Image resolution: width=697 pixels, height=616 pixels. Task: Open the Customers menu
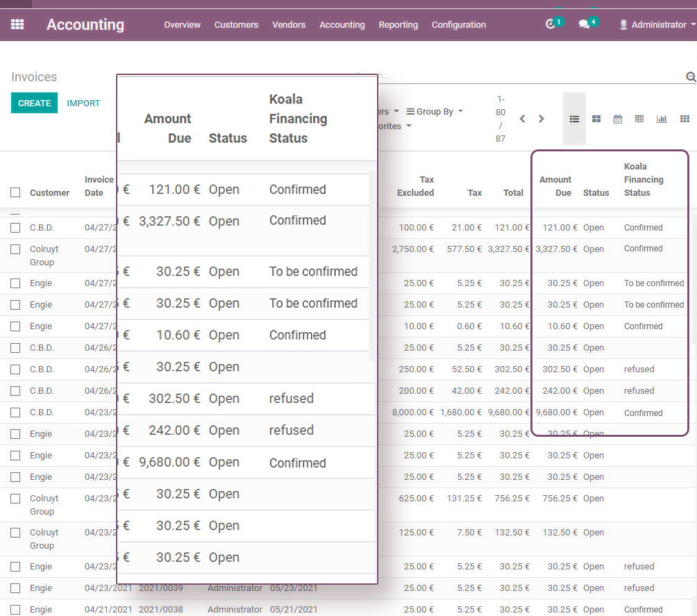pyautogui.click(x=236, y=25)
